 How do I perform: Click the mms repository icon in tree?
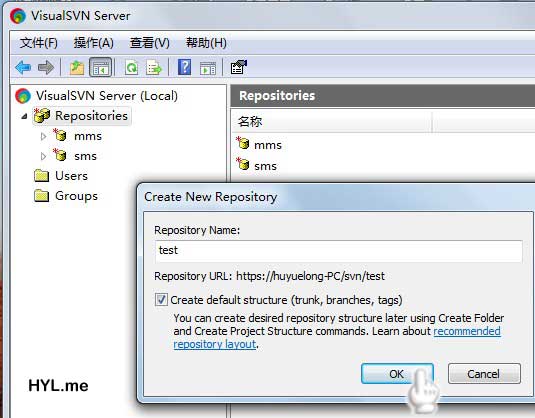pyautogui.click(x=60, y=135)
